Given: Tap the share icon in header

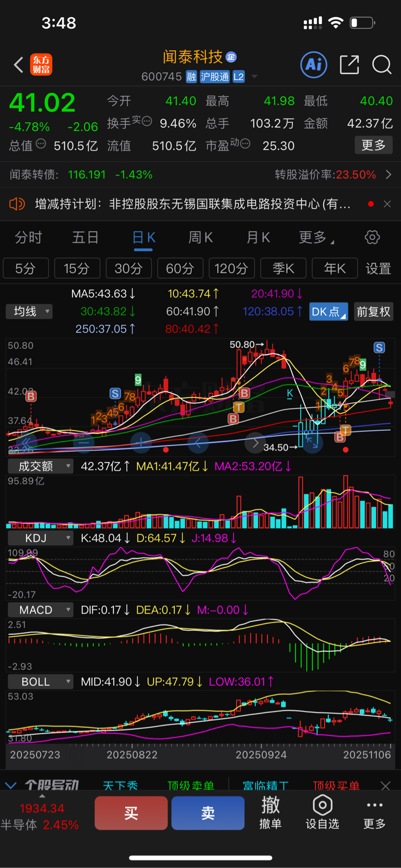Looking at the screenshot, I should tap(349, 65).
